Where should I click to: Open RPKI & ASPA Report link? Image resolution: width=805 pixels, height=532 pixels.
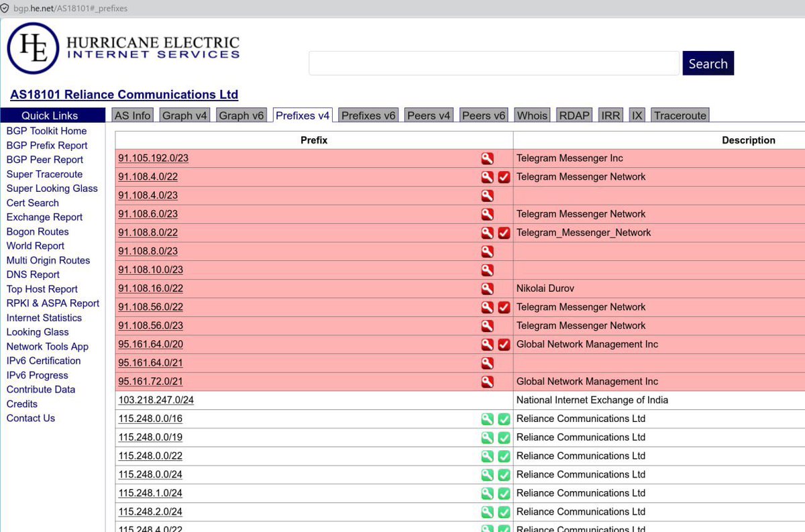(x=53, y=303)
